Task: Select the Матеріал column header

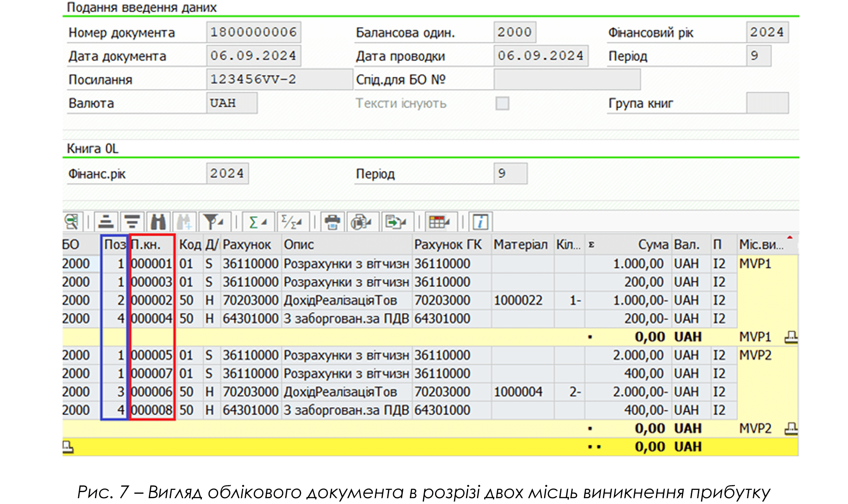Action: pos(523,244)
